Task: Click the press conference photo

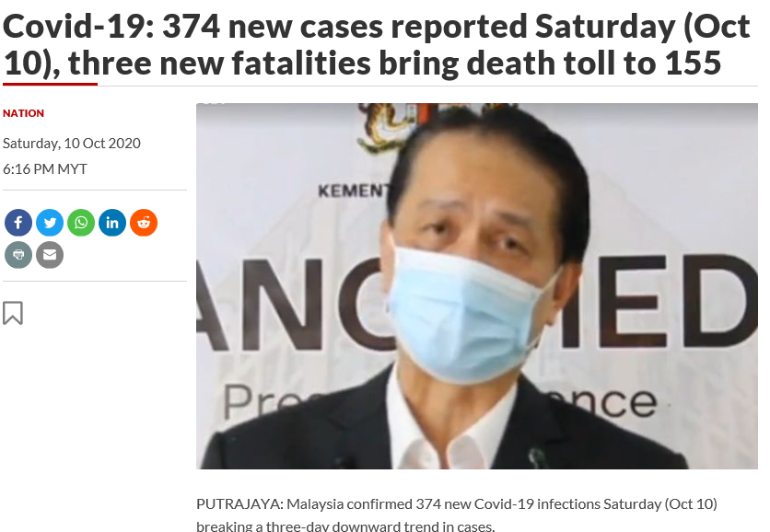Action: [x=477, y=286]
